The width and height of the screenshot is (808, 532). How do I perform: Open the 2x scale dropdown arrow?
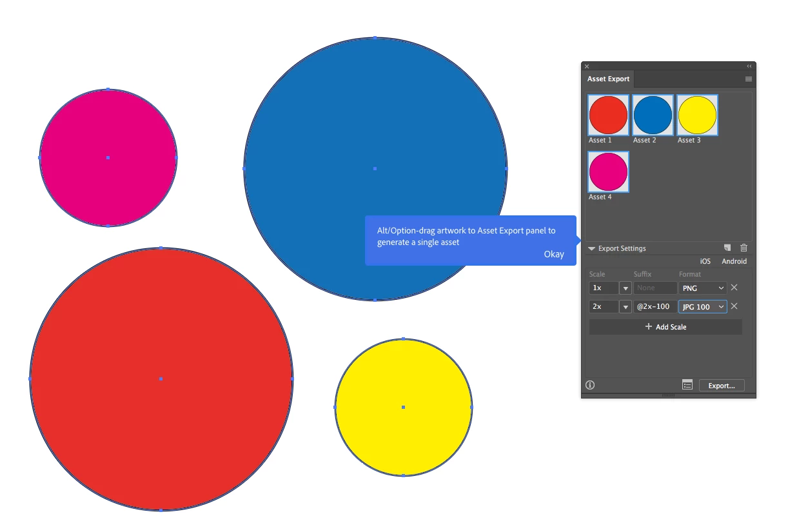click(625, 307)
